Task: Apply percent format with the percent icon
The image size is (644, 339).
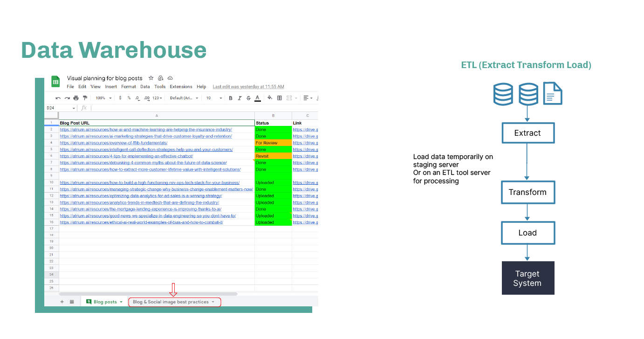Action: [129, 98]
